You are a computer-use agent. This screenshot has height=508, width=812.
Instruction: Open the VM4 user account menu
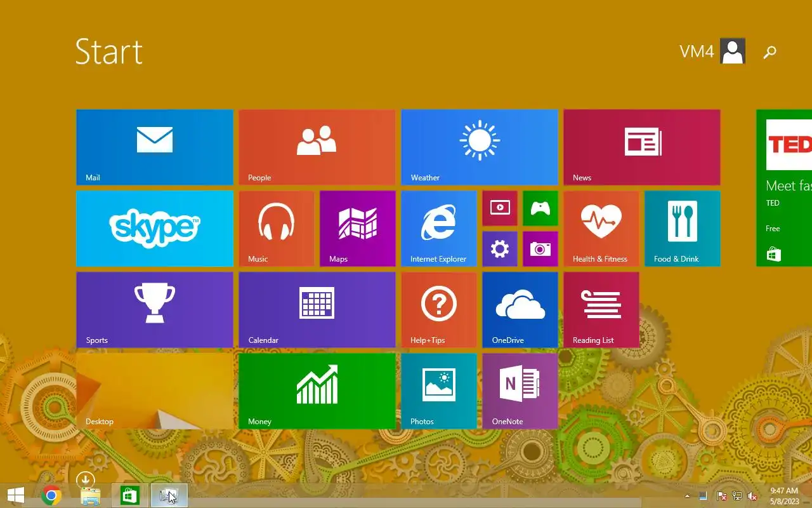(712, 51)
